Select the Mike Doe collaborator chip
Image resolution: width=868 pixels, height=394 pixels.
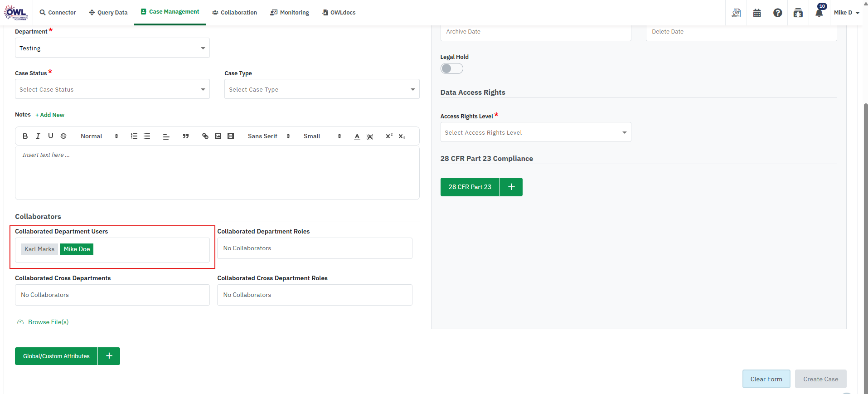(x=77, y=249)
